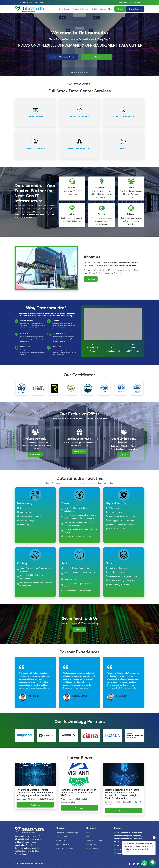Select the first hero carousel dot

72,72
